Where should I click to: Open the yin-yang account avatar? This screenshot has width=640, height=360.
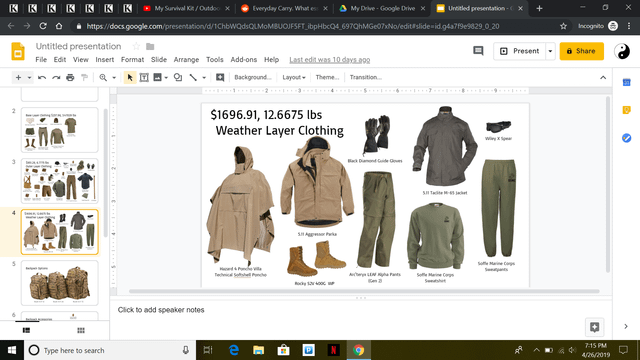coord(622,51)
